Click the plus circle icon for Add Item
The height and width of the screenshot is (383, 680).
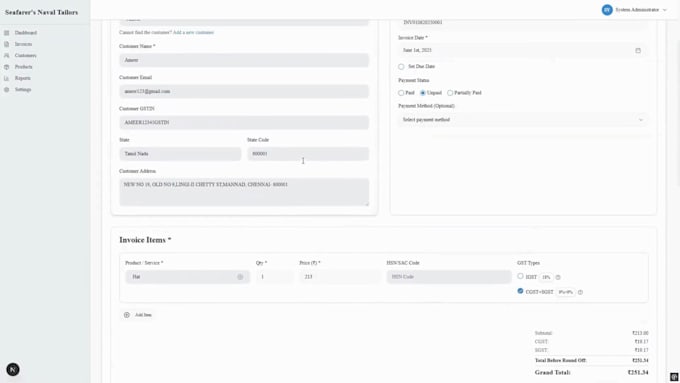point(127,315)
